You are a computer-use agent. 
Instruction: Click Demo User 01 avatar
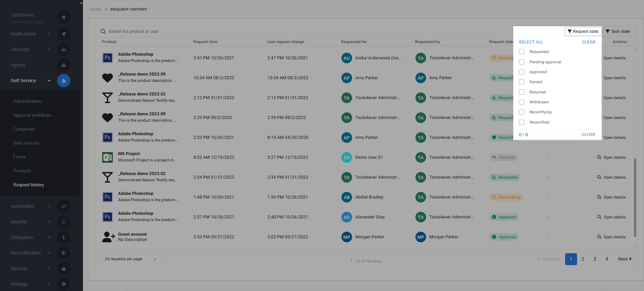347,157
